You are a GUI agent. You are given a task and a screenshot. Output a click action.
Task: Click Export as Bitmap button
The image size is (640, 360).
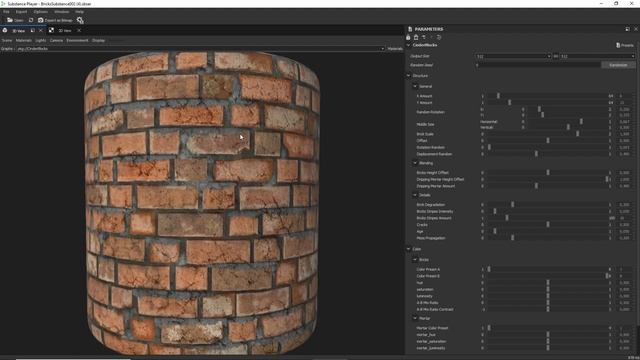click(55, 20)
